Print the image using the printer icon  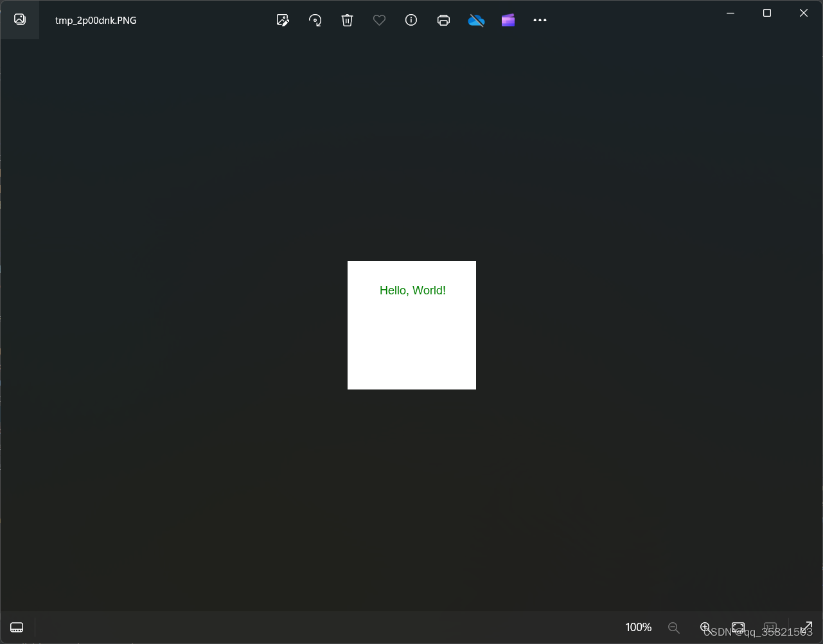tap(443, 20)
